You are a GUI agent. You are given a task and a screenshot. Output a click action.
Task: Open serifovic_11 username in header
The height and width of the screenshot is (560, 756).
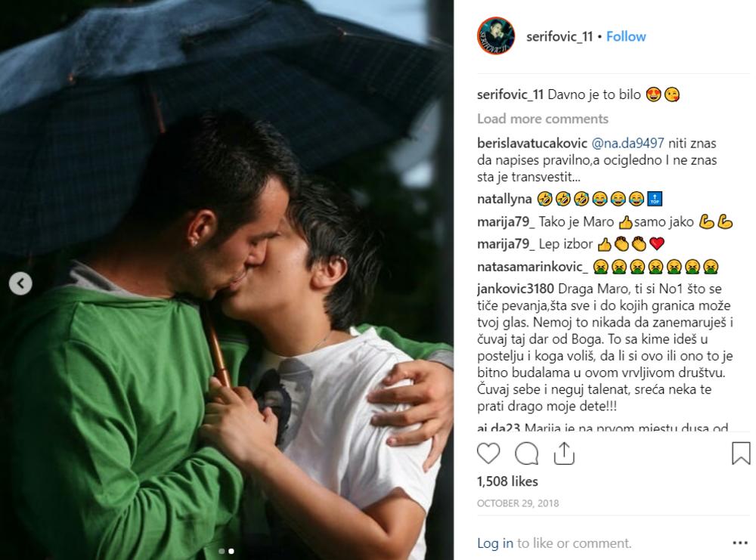559,36
